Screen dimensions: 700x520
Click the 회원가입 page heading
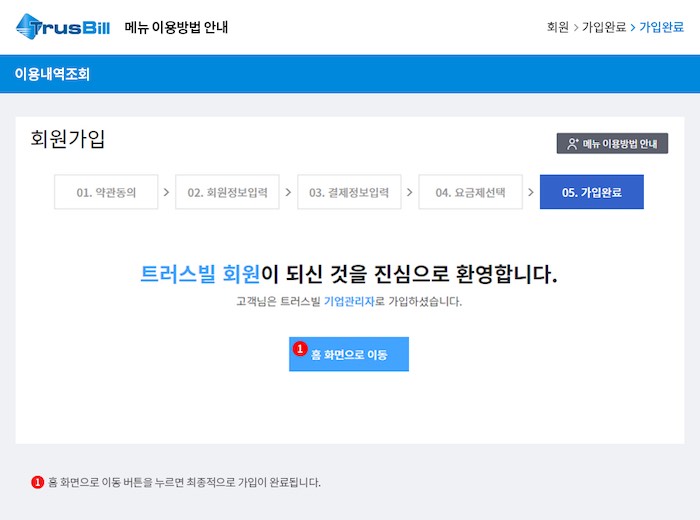pos(67,139)
